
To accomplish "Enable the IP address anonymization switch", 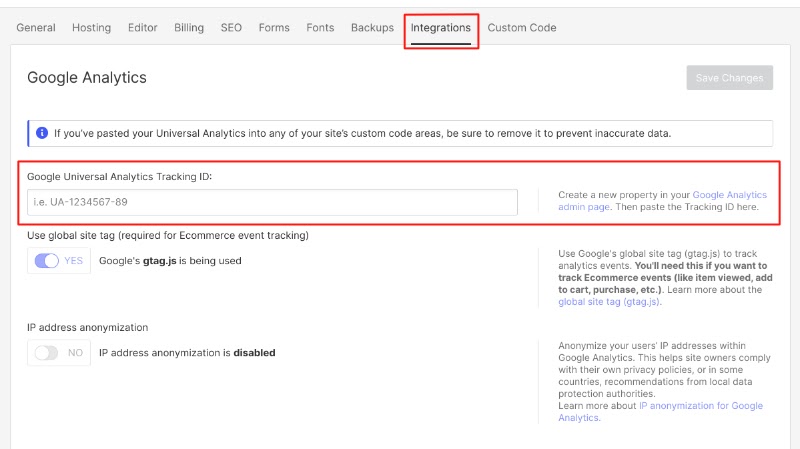I will [x=46, y=353].
